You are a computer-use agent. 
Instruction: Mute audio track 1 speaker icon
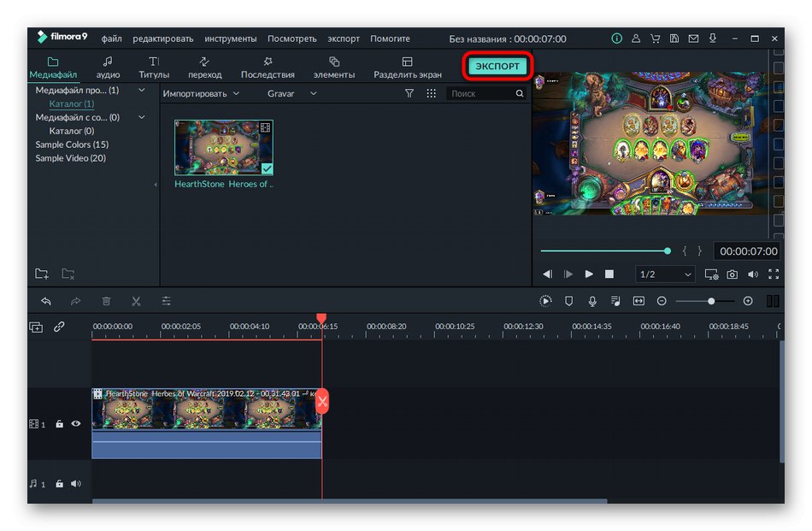76,484
